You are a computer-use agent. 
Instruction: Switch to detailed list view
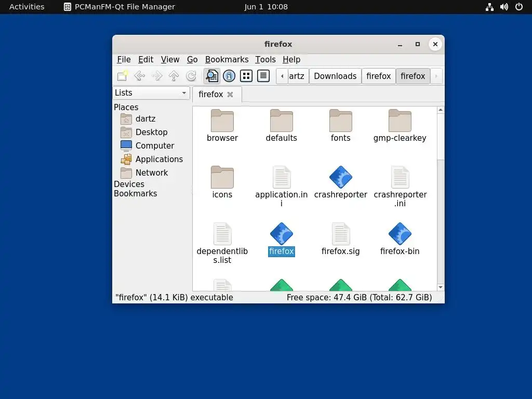(263, 76)
